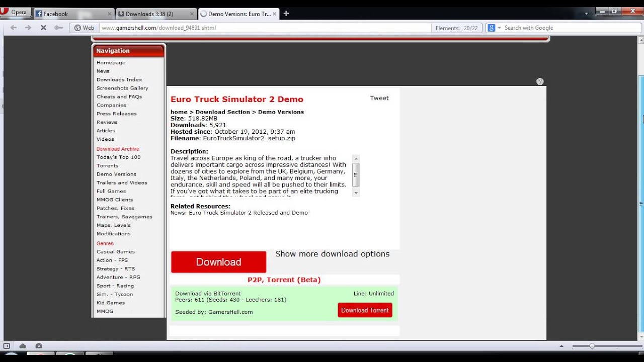Open Full Games link
The height and width of the screenshot is (362, 644).
pyautogui.click(x=111, y=192)
